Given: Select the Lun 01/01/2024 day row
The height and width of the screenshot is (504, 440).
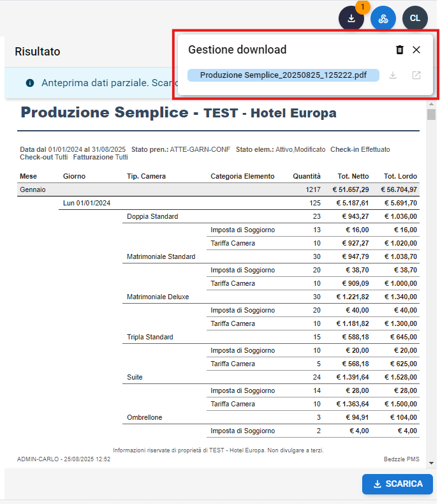Looking at the screenshot, I should click(87, 203).
